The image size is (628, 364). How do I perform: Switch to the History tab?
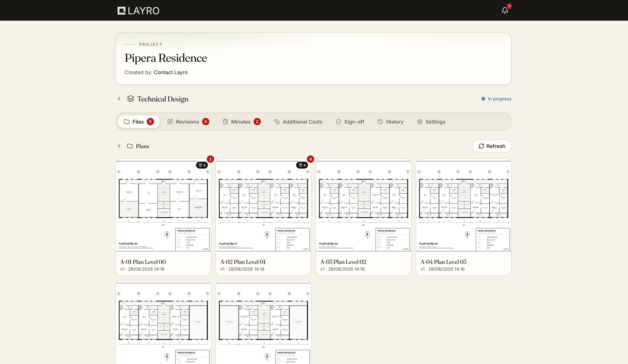[x=391, y=122]
